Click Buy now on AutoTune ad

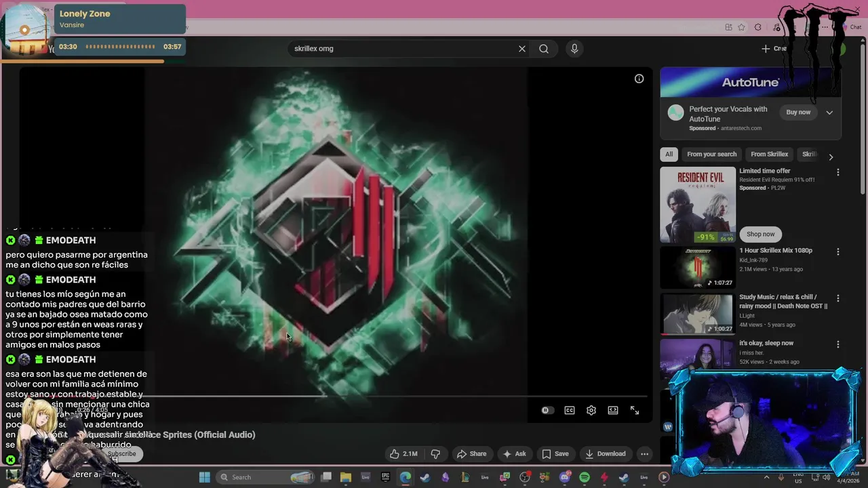coord(798,112)
